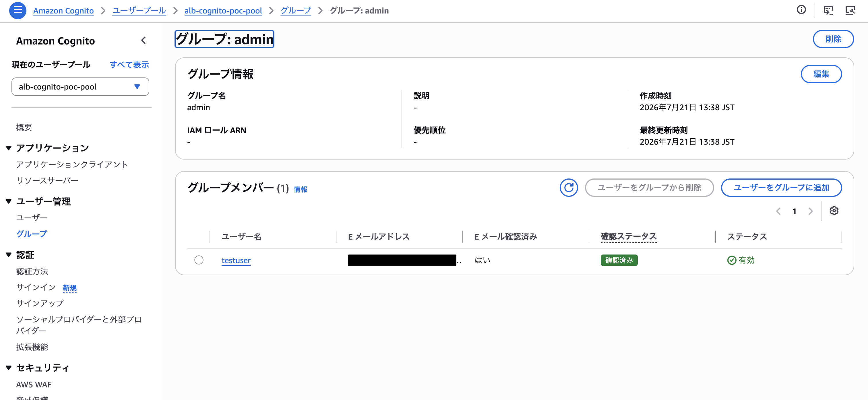Collapse the セキュリティ section
Screen dimensions: 868x400
(9, 368)
